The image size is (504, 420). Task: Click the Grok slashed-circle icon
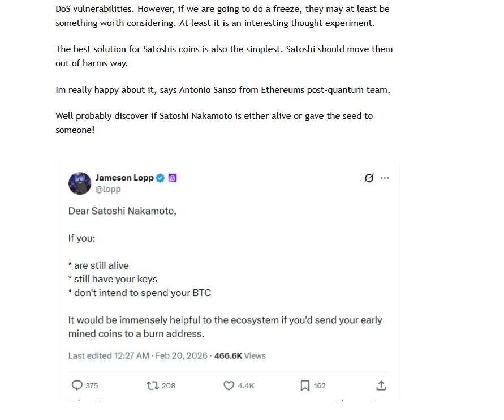[369, 178]
